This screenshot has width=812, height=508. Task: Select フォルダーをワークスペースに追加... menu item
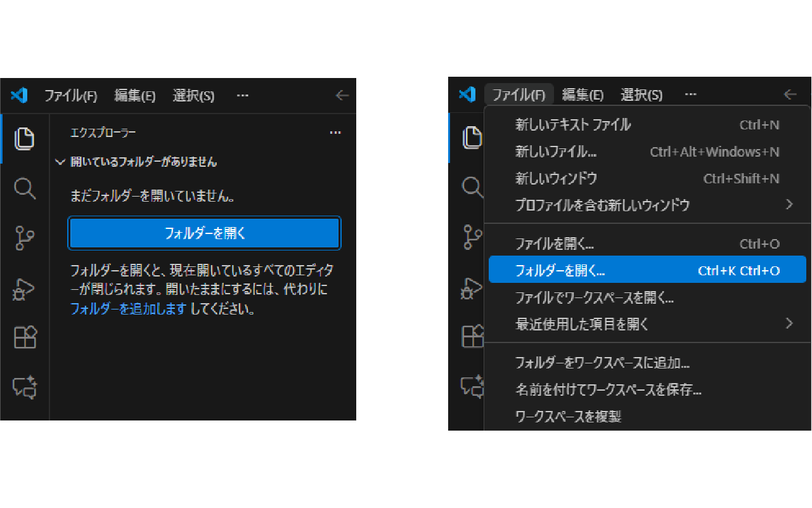(647, 363)
